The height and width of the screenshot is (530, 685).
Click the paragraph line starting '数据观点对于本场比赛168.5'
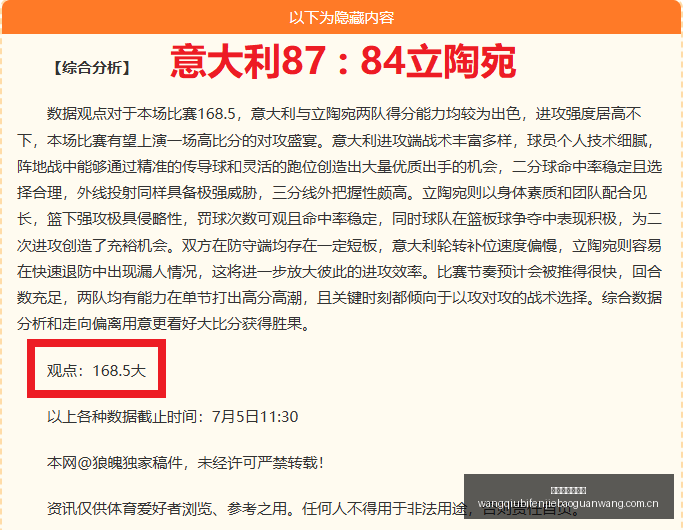click(344, 114)
